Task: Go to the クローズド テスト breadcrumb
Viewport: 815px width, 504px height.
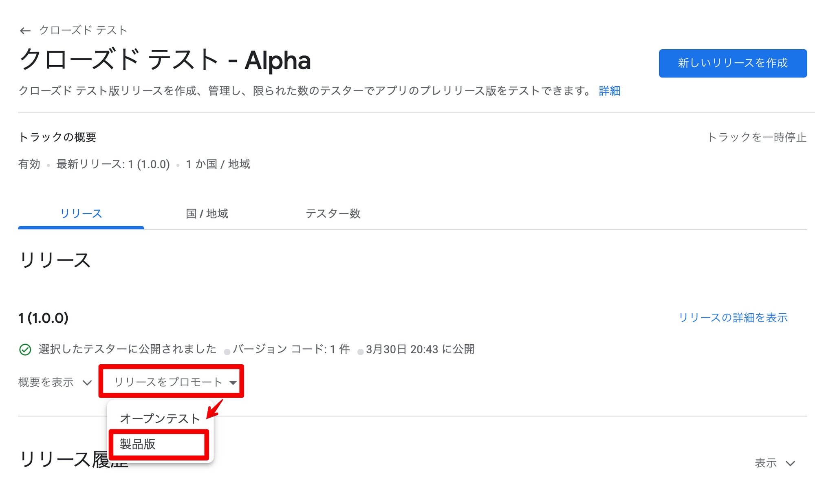Action: click(x=83, y=30)
